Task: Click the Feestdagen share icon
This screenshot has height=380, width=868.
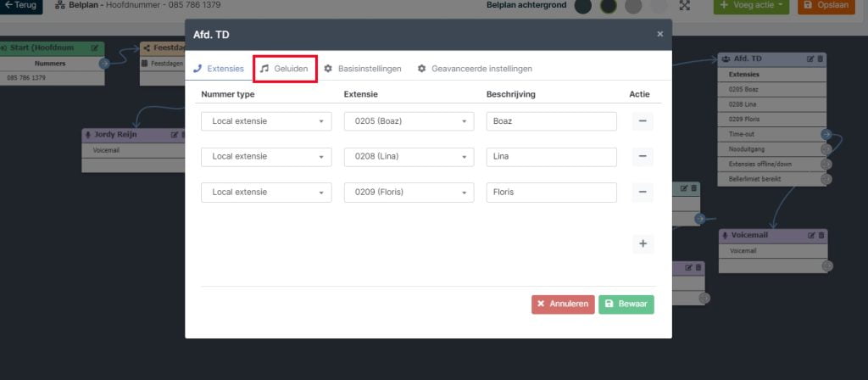Action: (147, 48)
